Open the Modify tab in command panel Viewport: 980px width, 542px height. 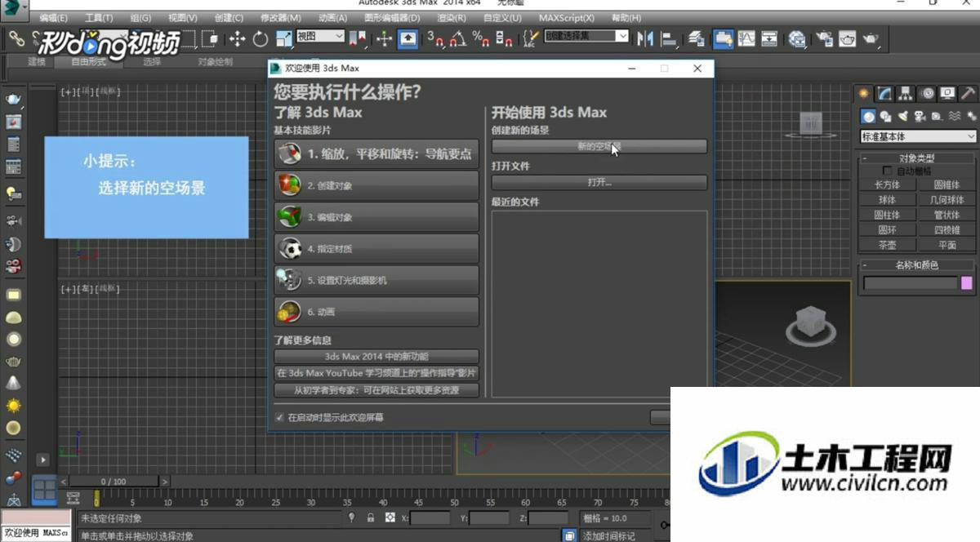[x=884, y=93]
